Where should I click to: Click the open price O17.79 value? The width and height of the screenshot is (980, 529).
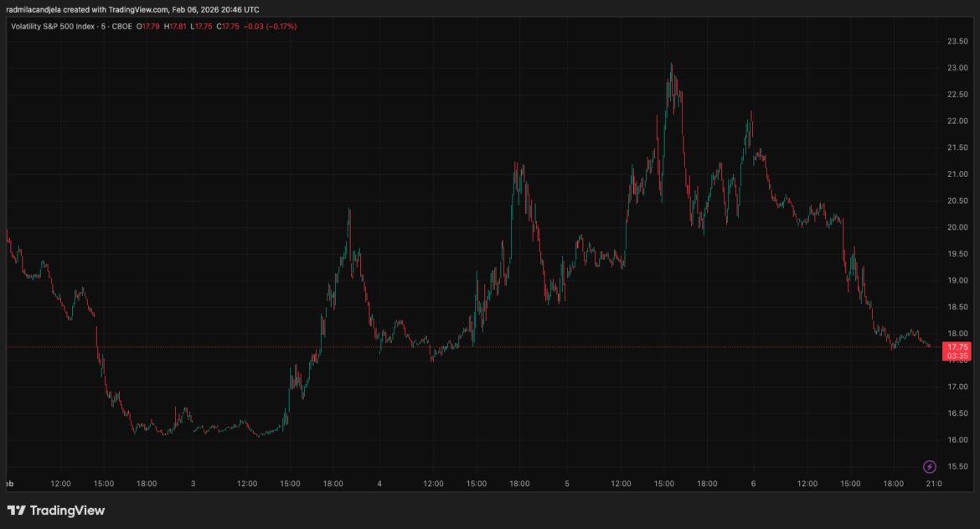point(149,26)
